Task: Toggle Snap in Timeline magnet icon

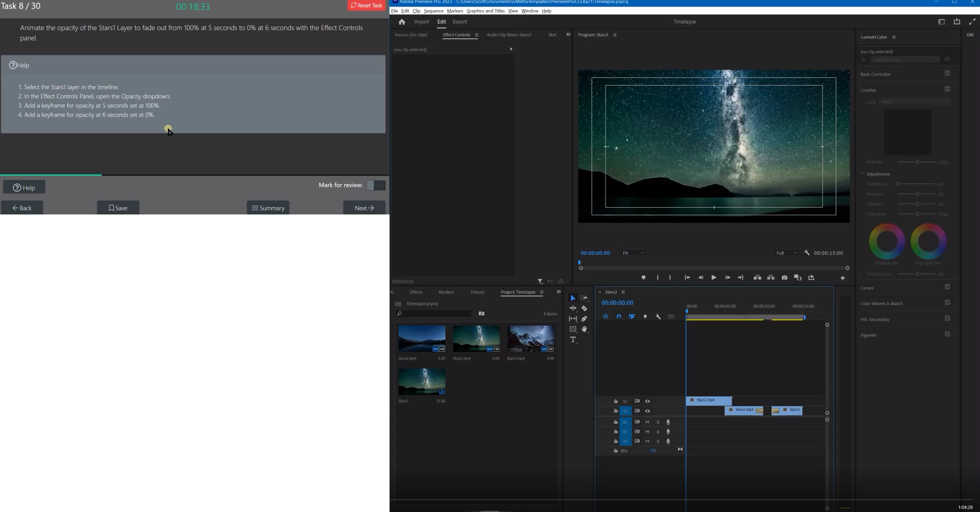Action: click(619, 317)
